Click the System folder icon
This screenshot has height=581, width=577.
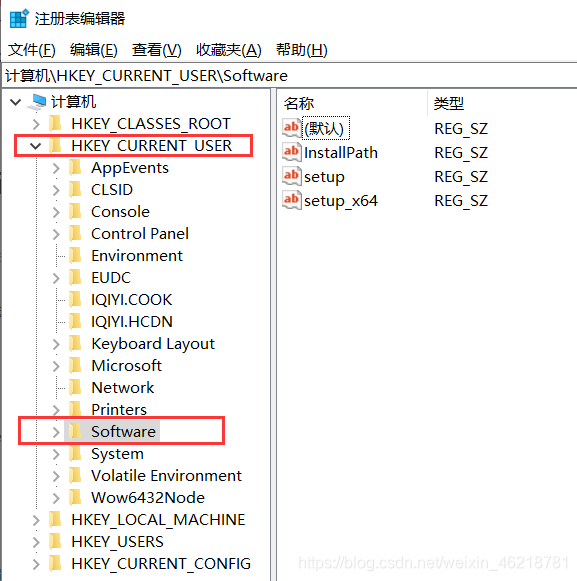click(75, 454)
